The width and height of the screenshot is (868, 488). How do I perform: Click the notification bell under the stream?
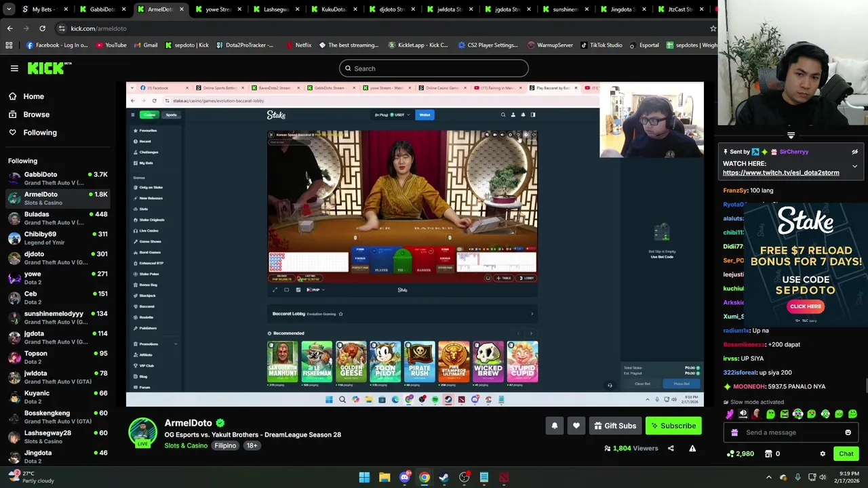click(555, 426)
